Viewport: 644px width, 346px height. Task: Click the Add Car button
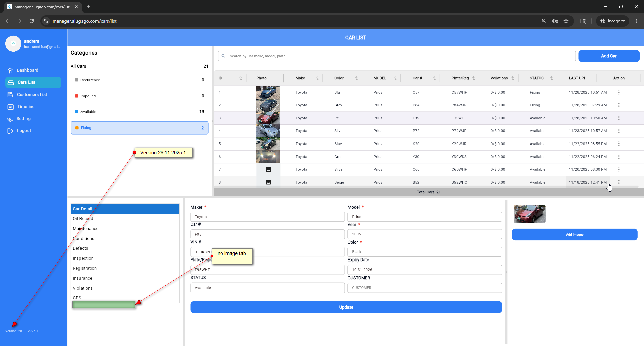coord(608,56)
